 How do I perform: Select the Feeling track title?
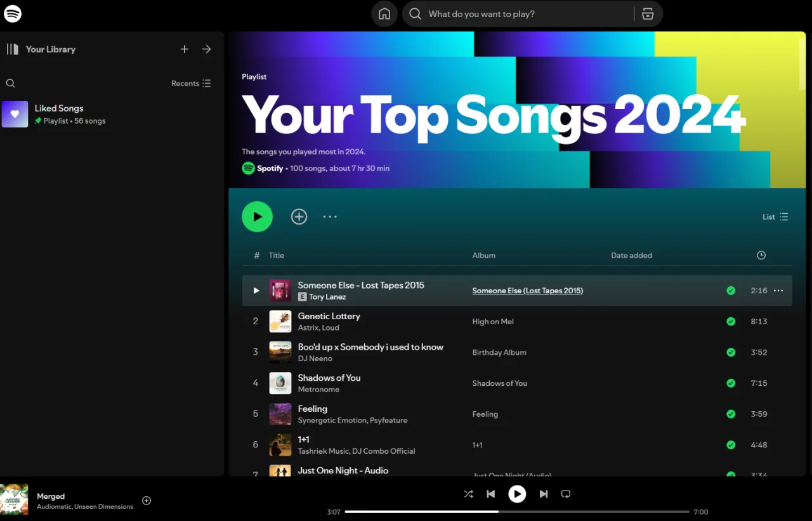point(313,409)
